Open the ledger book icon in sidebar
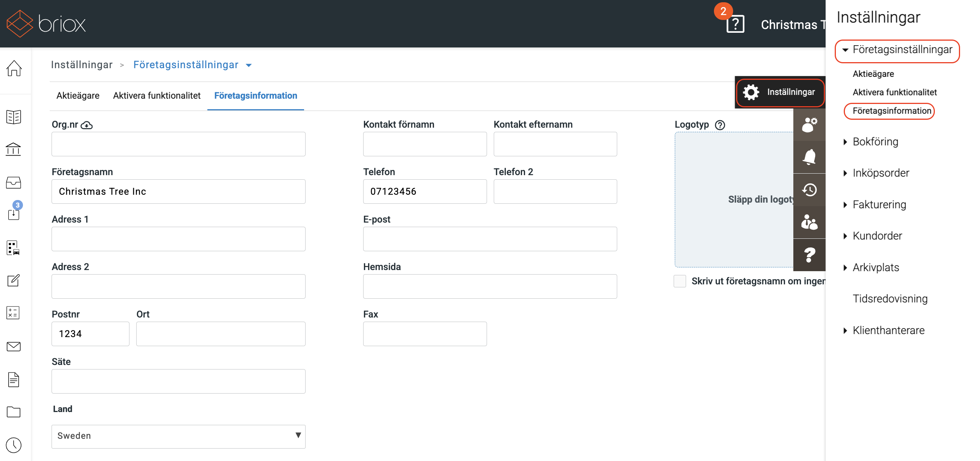 coord(14,117)
